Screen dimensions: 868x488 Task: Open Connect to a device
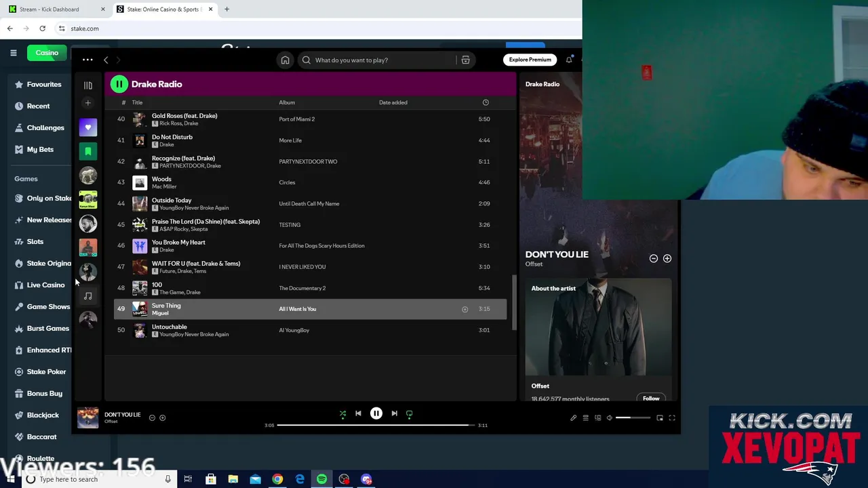click(597, 418)
